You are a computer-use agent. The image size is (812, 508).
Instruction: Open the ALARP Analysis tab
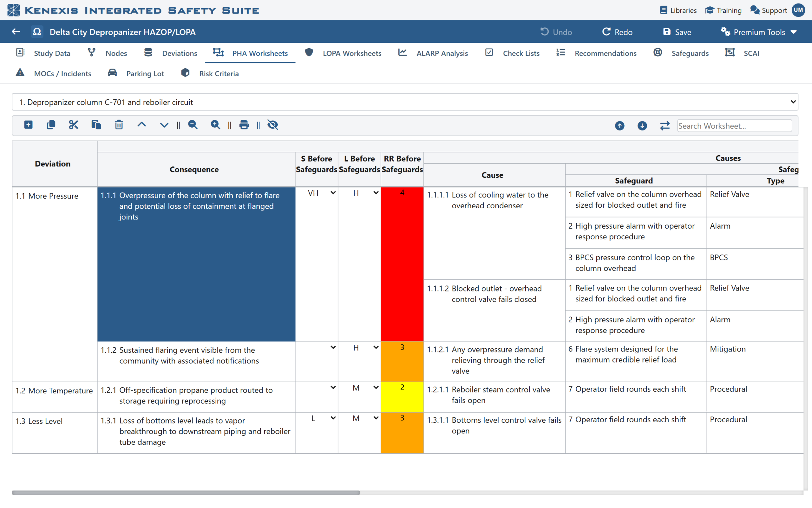pos(433,53)
